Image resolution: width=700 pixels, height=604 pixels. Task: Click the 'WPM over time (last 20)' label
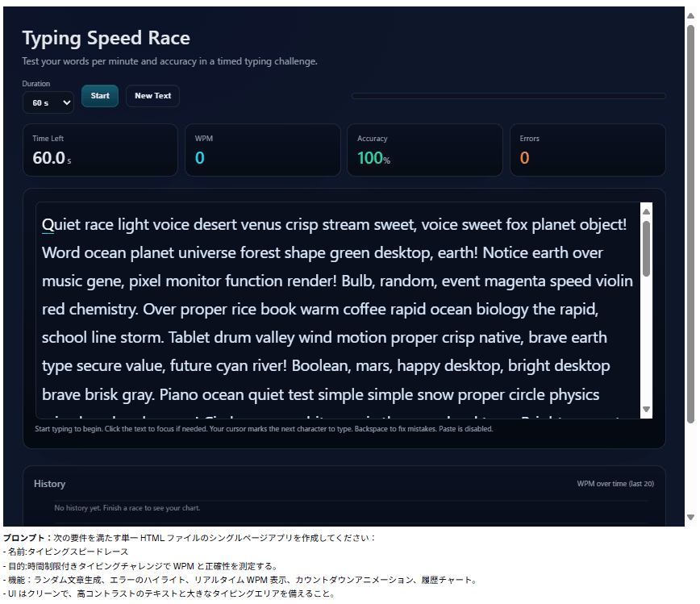pos(615,484)
